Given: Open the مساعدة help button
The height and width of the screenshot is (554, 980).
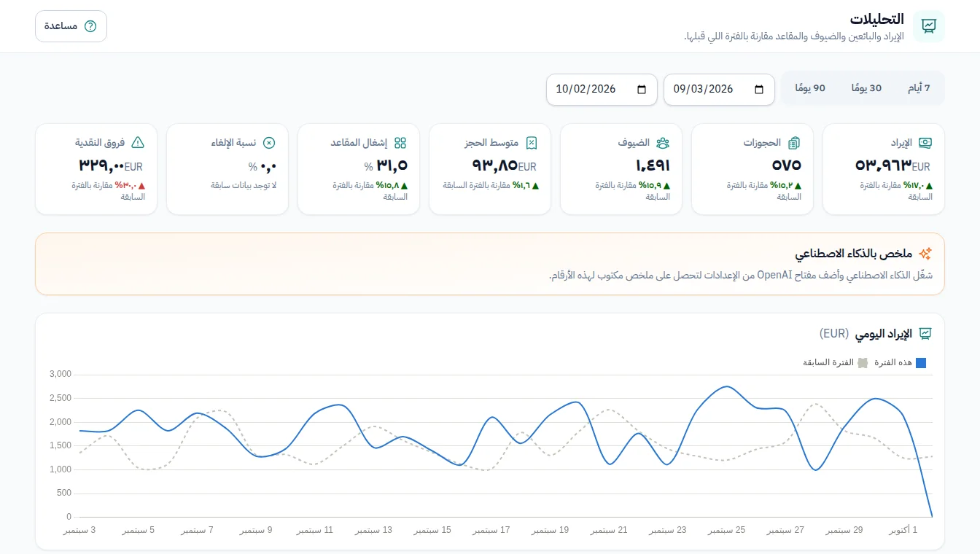Looking at the screenshot, I should click(71, 26).
